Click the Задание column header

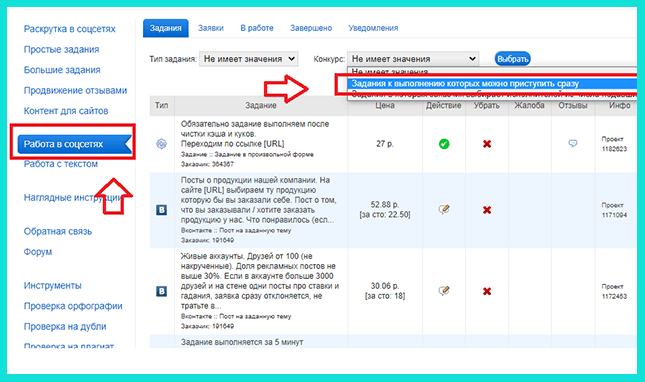(x=261, y=106)
